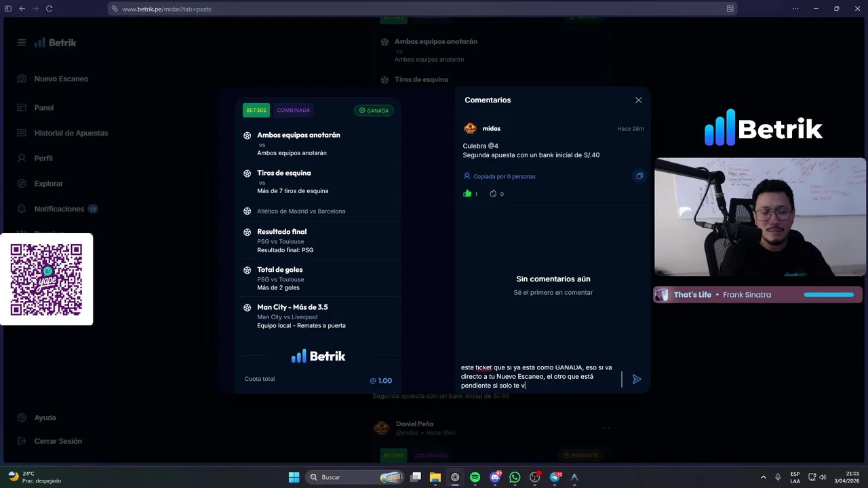
Task: Click taskbar Buscar search box
Action: point(355,477)
